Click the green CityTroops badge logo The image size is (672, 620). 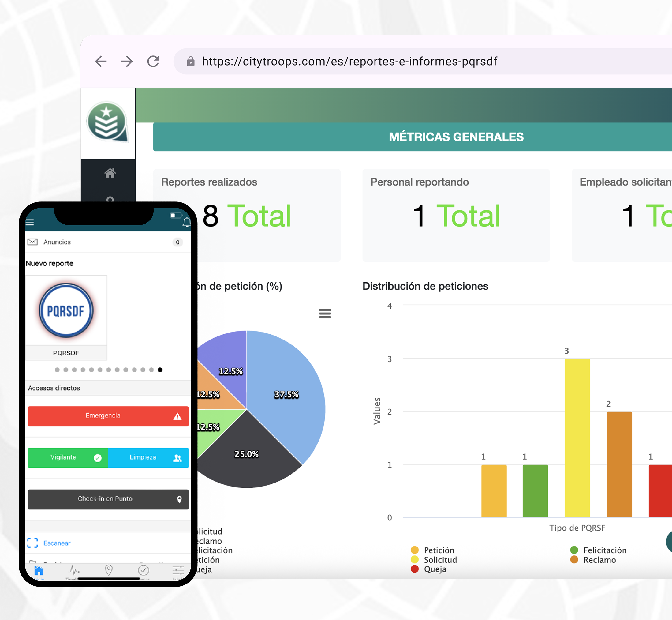click(107, 122)
